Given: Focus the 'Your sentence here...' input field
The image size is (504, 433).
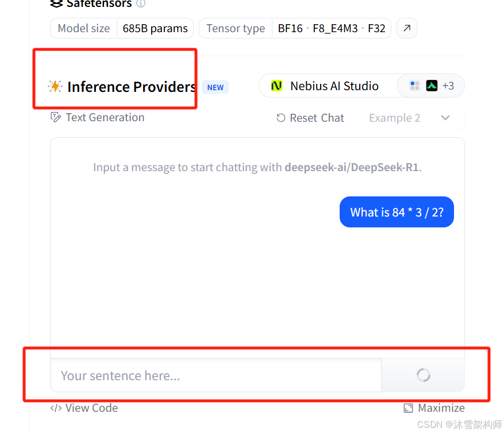Looking at the screenshot, I should (x=216, y=375).
